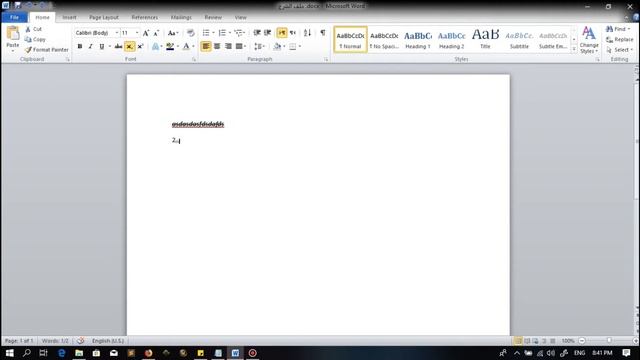
Task: Toggle Italic formatting
Action: pyautogui.click(x=91, y=47)
